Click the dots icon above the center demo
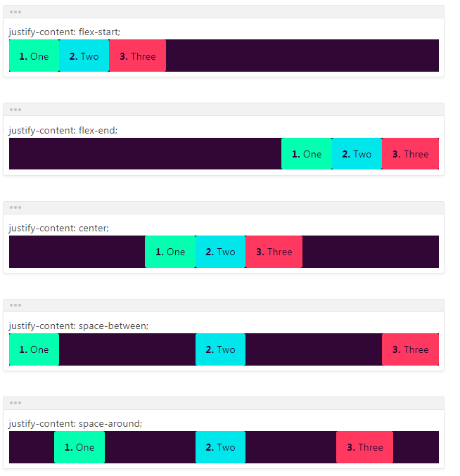Viewport: 460px width, 476px height. coord(15,207)
